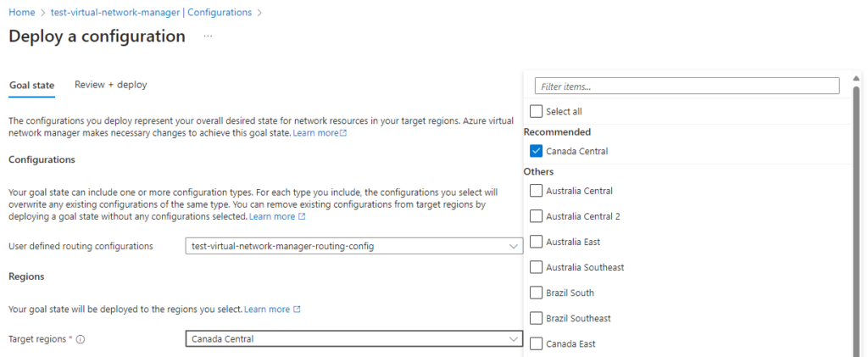Click the Recommended group heading

click(x=557, y=131)
